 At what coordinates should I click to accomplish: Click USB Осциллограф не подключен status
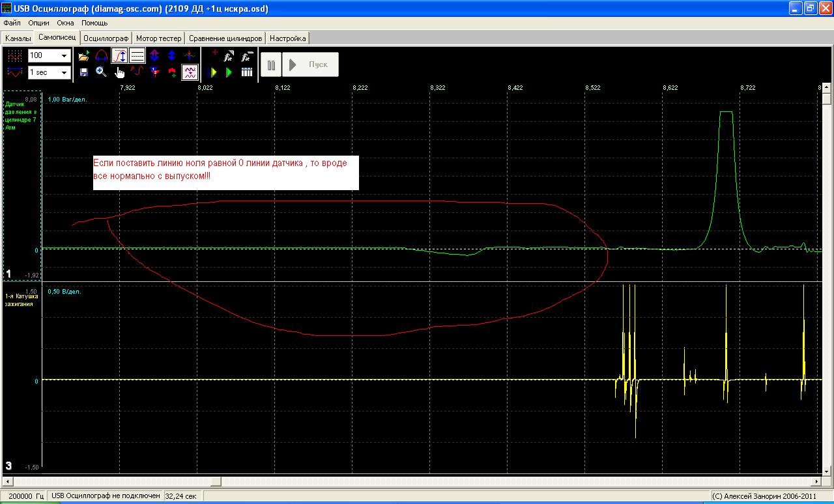pos(106,496)
